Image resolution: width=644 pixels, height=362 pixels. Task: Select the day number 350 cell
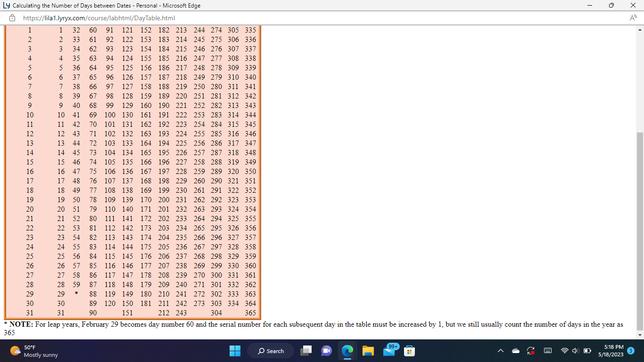tap(250, 172)
